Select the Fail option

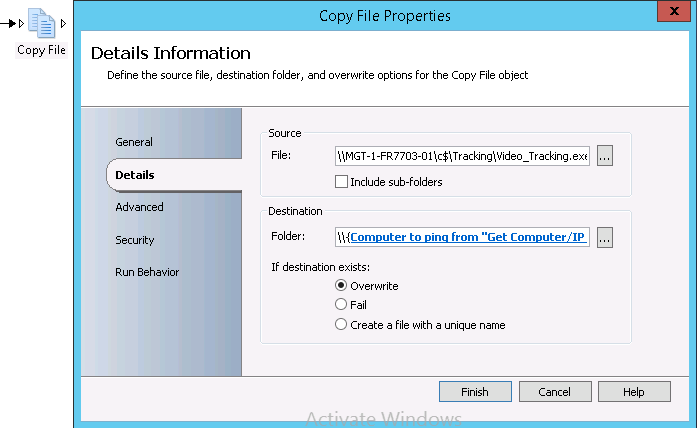click(x=341, y=304)
